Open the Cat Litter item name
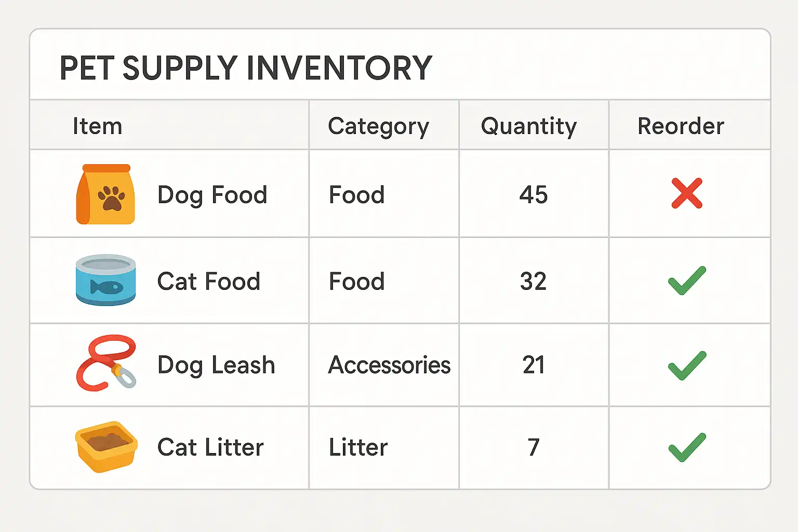The image size is (798, 532). pos(210,447)
